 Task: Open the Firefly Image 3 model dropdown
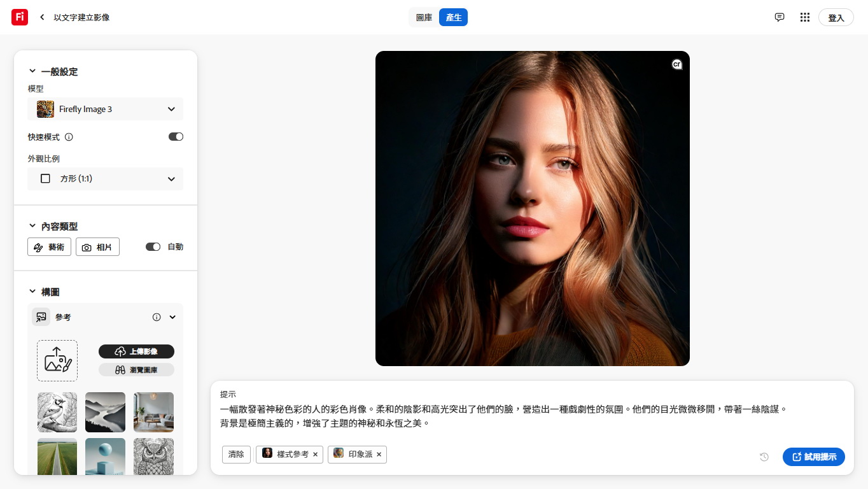point(105,109)
